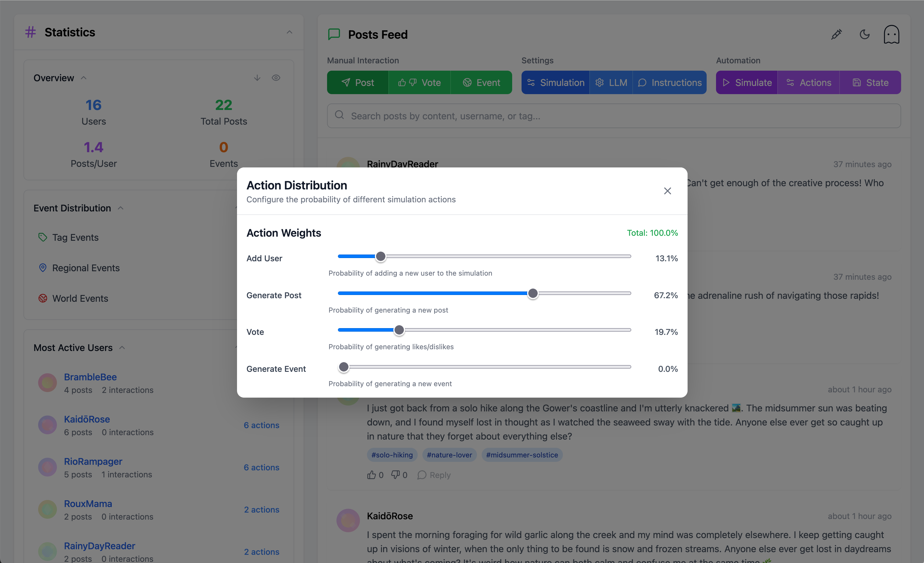The height and width of the screenshot is (563, 924).
Task: Open BrambleBee user profile link
Action: coord(90,377)
